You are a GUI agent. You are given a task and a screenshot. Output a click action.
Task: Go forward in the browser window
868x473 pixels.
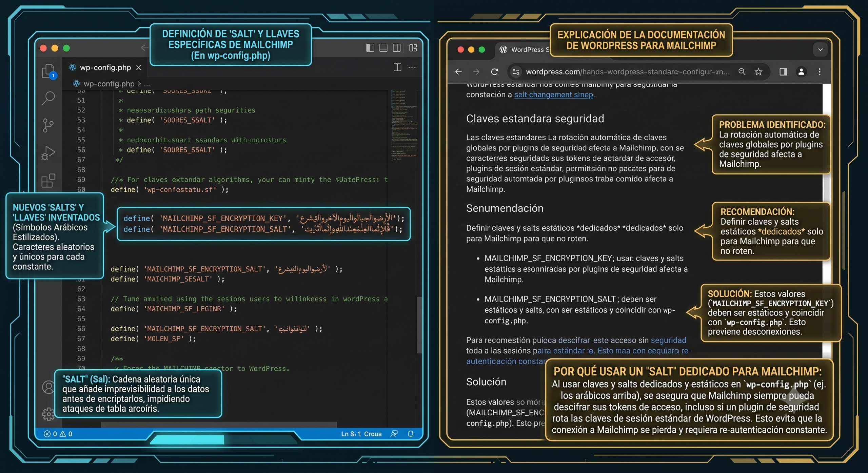coord(476,72)
